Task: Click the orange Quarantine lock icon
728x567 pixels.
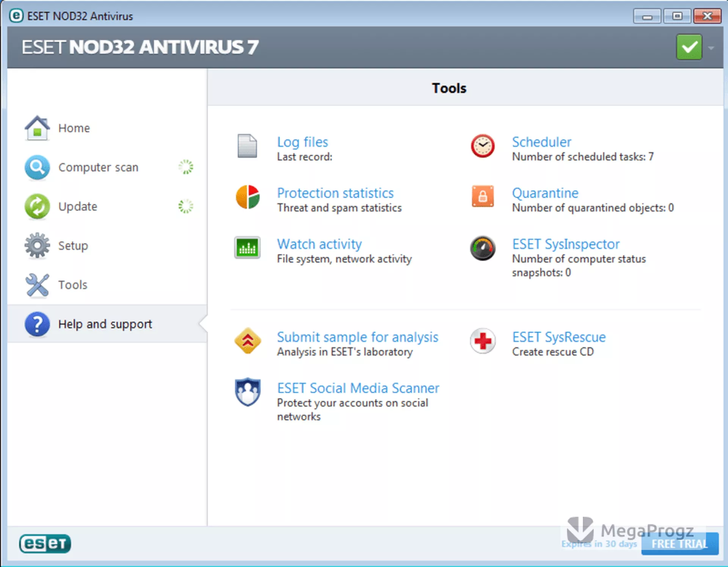Action: (x=483, y=196)
